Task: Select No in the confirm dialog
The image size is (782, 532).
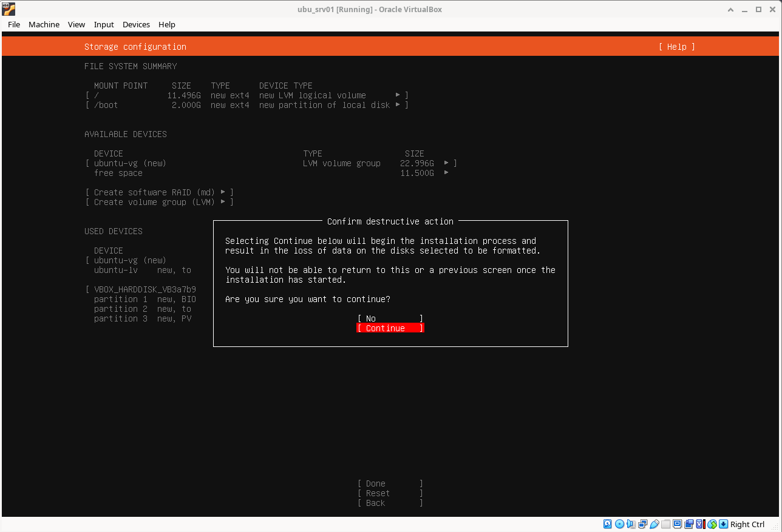Action: pos(390,318)
